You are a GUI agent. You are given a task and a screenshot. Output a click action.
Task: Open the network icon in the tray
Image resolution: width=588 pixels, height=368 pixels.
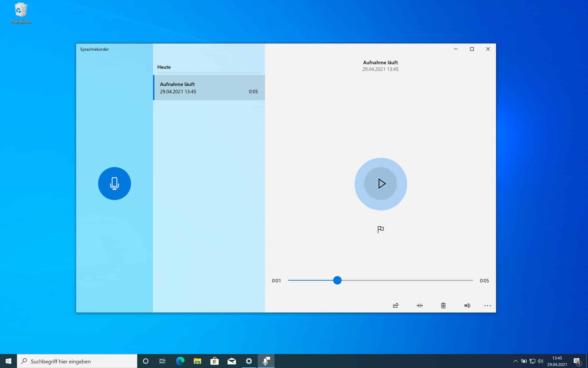(532, 361)
